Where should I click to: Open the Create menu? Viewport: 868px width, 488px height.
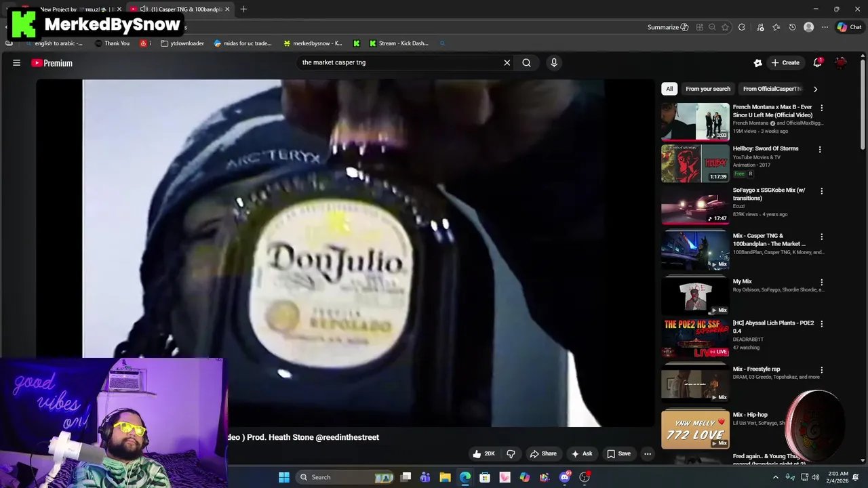point(785,62)
